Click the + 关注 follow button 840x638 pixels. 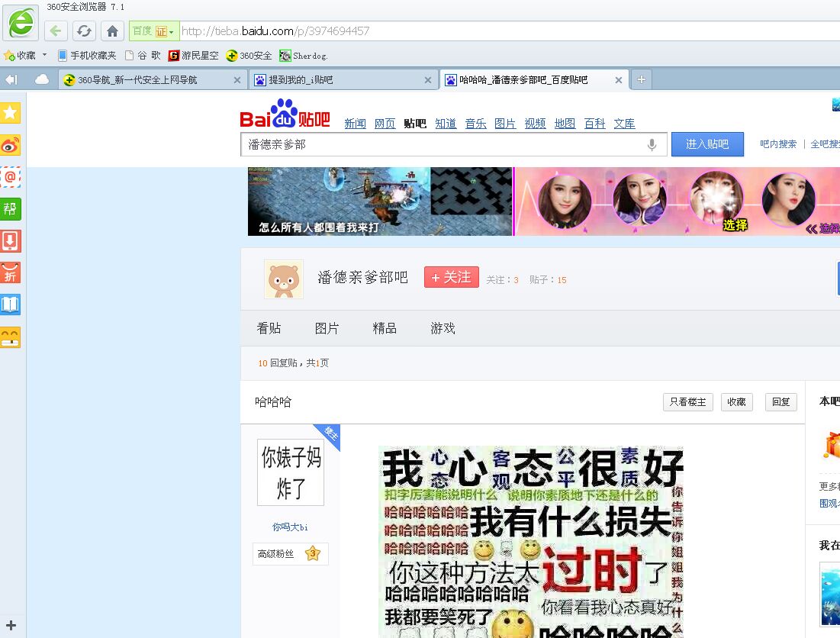451,277
